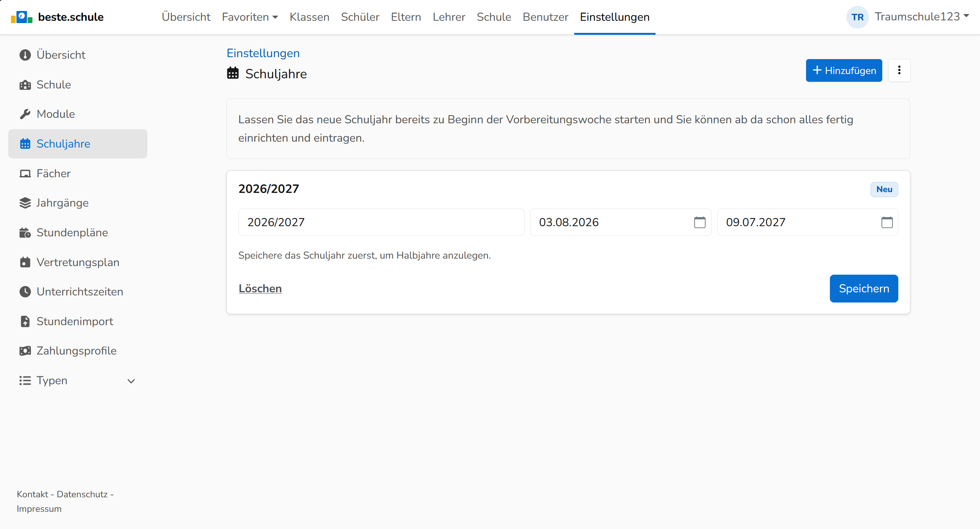Open the three-dot more options menu

(x=899, y=70)
